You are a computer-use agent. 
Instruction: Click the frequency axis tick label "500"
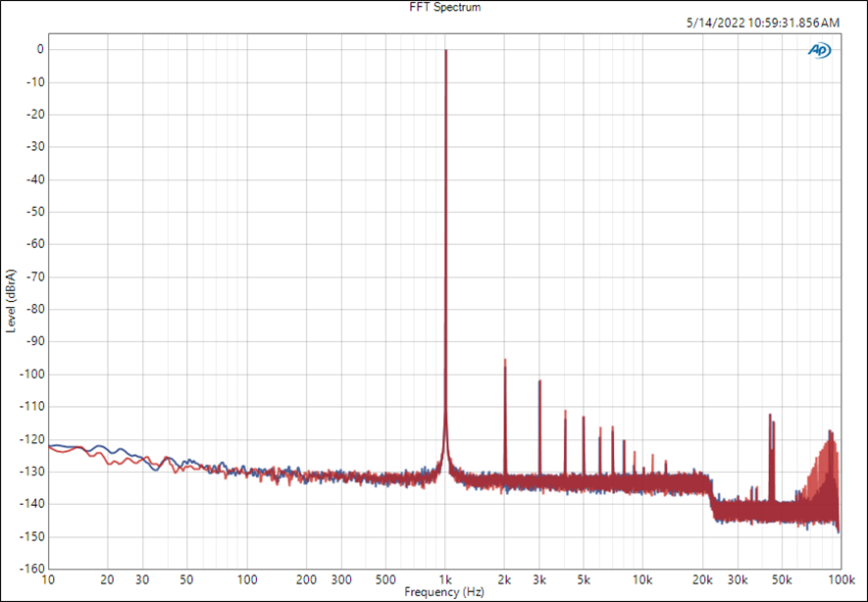coord(385,579)
